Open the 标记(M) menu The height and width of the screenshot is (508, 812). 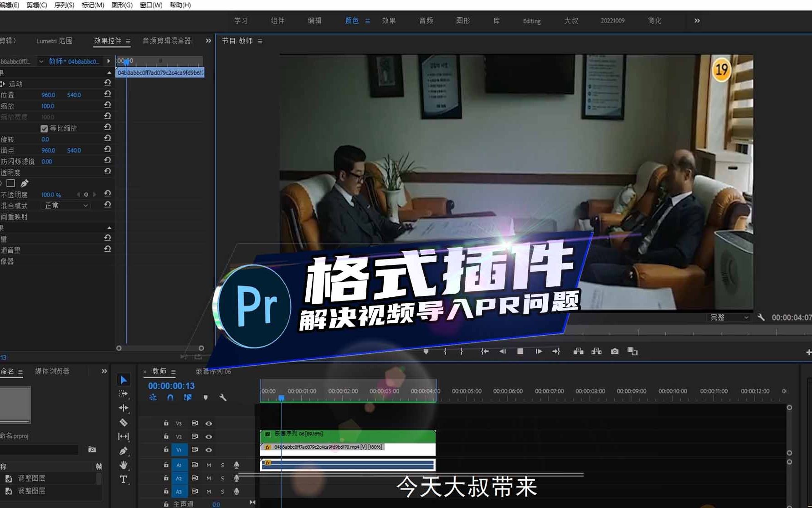coord(93,5)
